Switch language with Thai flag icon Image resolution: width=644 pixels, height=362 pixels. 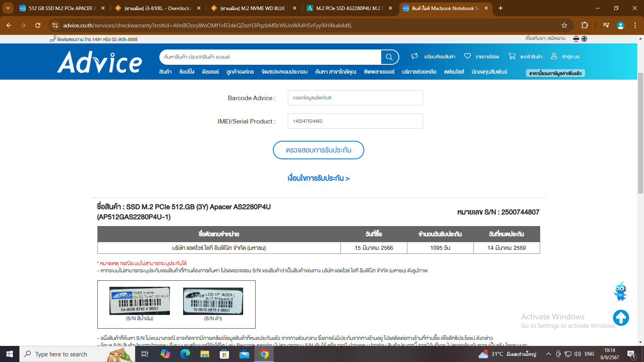[x=576, y=39]
